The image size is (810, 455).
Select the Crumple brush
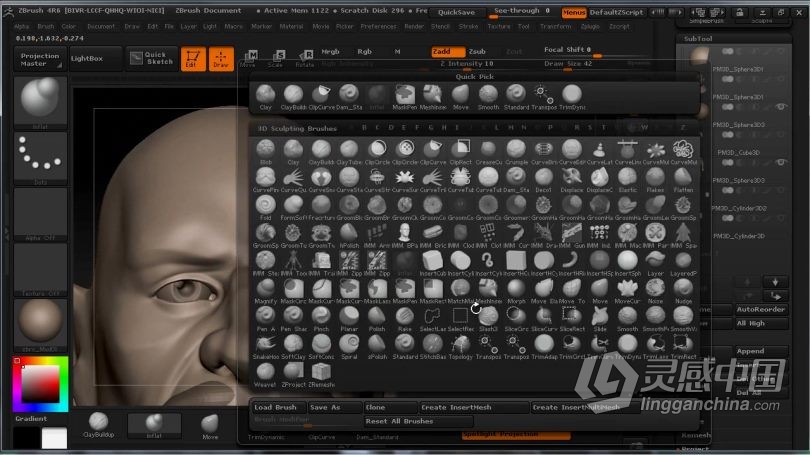coord(517,152)
